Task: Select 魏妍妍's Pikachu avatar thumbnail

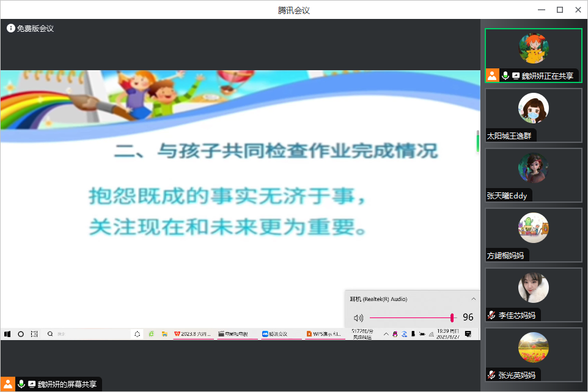Action: click(x=533, y=48)
